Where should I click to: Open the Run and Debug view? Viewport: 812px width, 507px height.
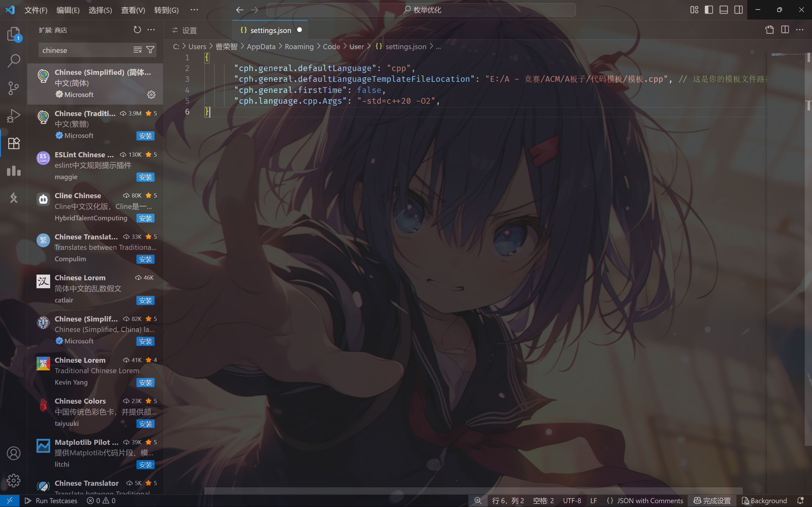point(13,116)
